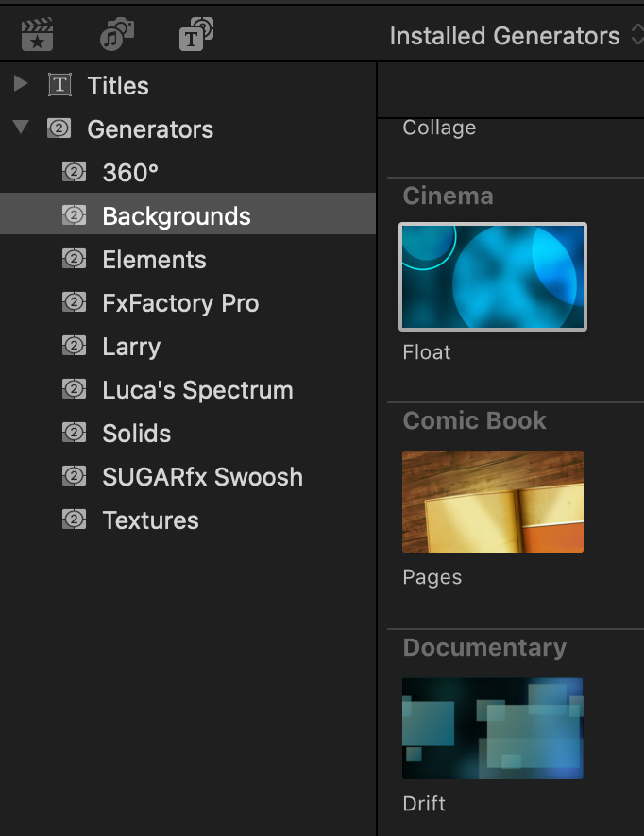Select the Elements category
The width and height of the screenshot is (644, 836).
coord(154,260)
